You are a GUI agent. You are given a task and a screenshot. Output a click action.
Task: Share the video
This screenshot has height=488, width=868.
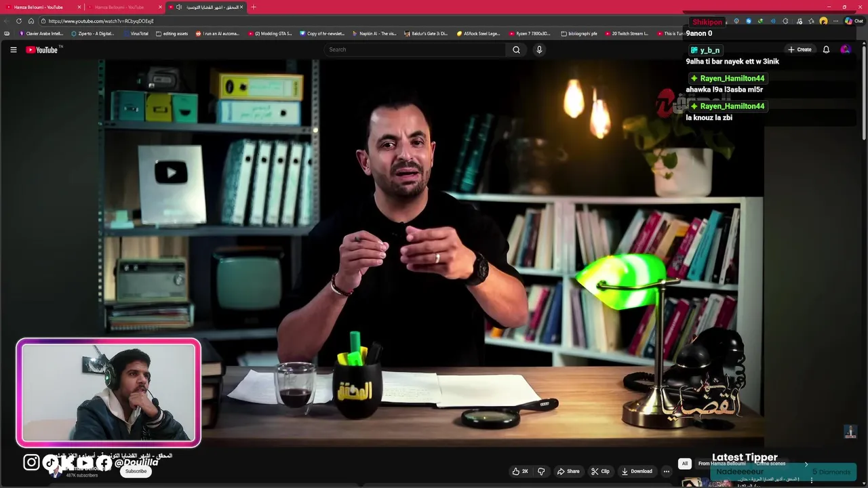568,471
